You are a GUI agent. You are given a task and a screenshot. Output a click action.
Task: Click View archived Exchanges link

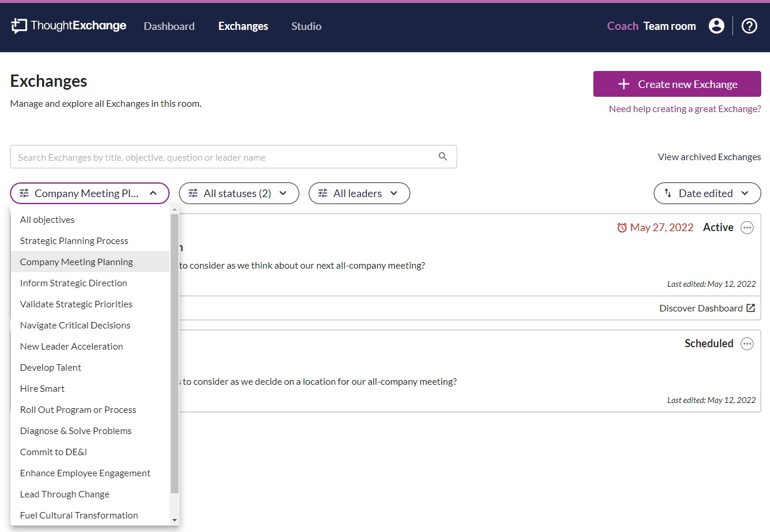click(710, 157)
